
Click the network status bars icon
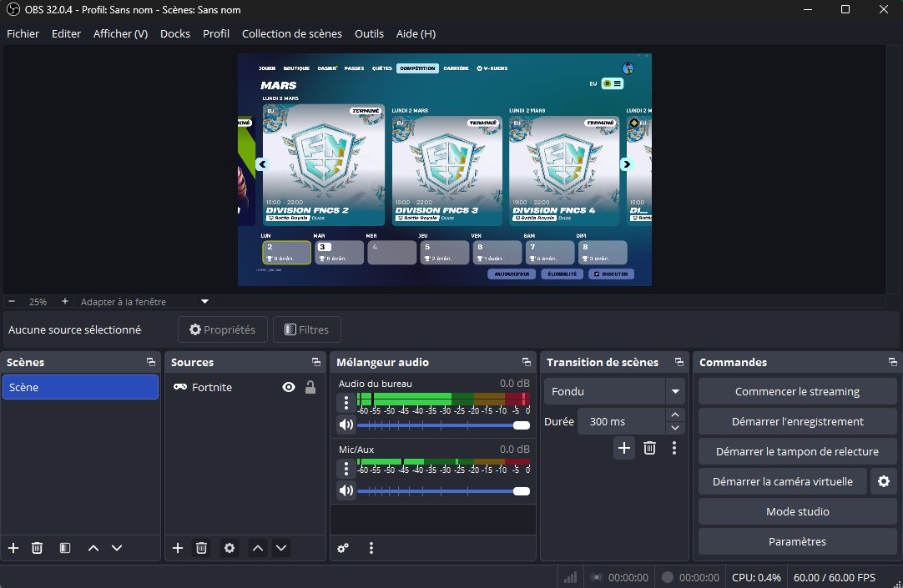tap(570, 577)
